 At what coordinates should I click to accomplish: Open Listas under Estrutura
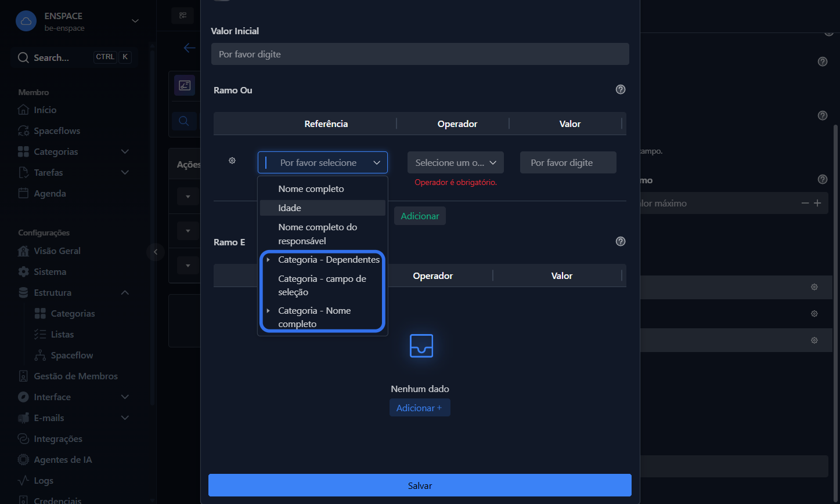click(54, 334)
